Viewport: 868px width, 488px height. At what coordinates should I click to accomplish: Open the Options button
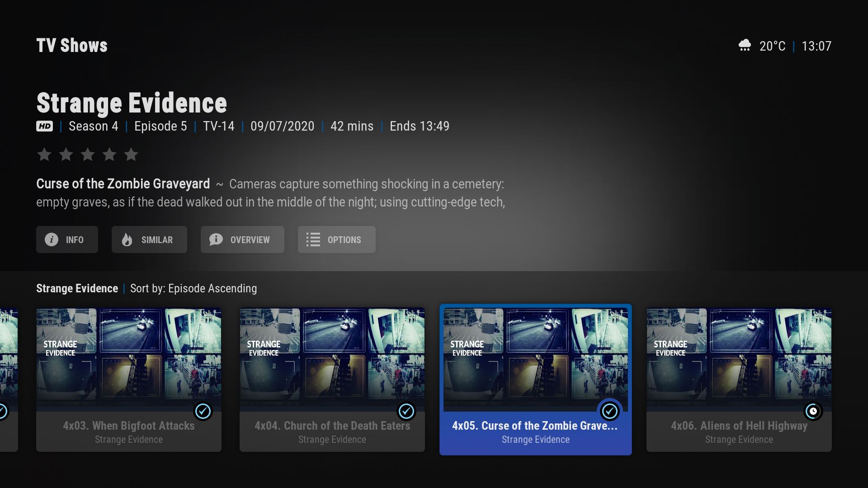[x=336, y=239]
